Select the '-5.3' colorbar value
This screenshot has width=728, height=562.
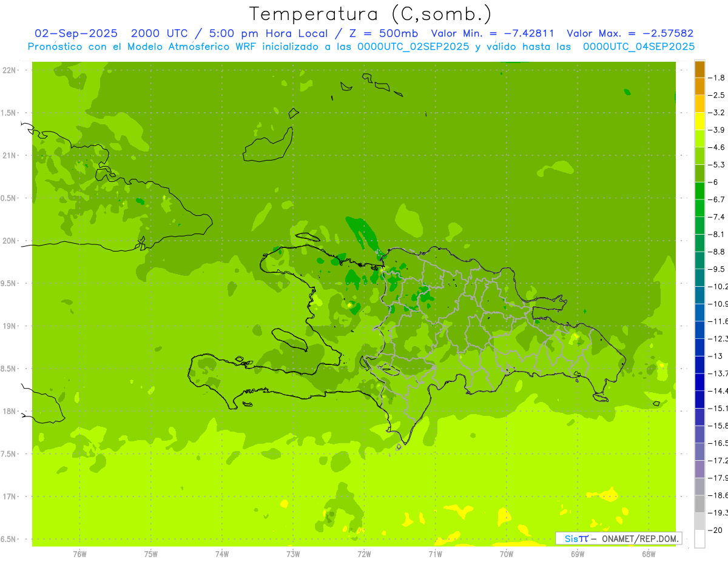click(716, 165)
